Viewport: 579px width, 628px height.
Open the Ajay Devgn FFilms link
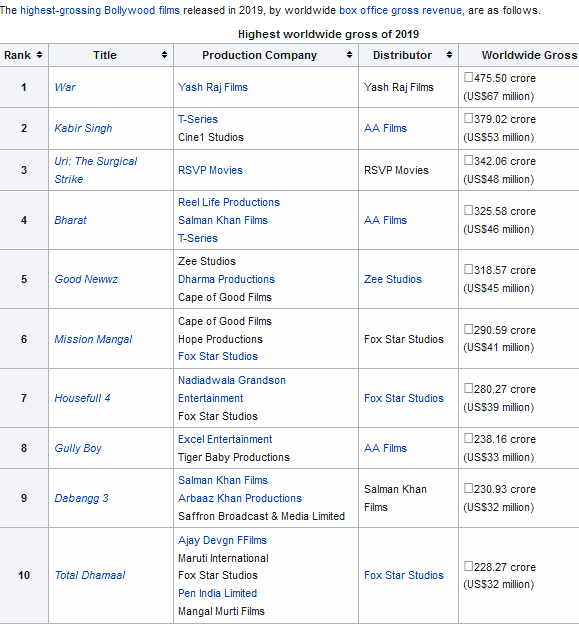[222, 540]
